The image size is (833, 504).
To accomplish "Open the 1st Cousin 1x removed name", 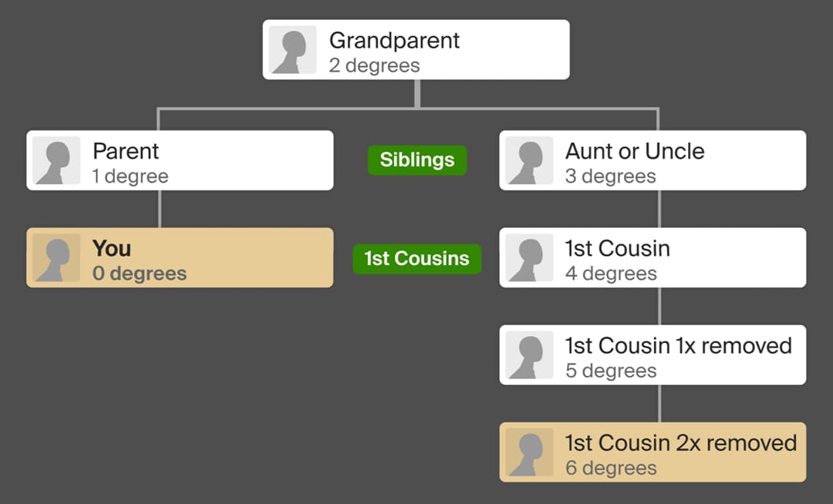I will tap(679, 345).
